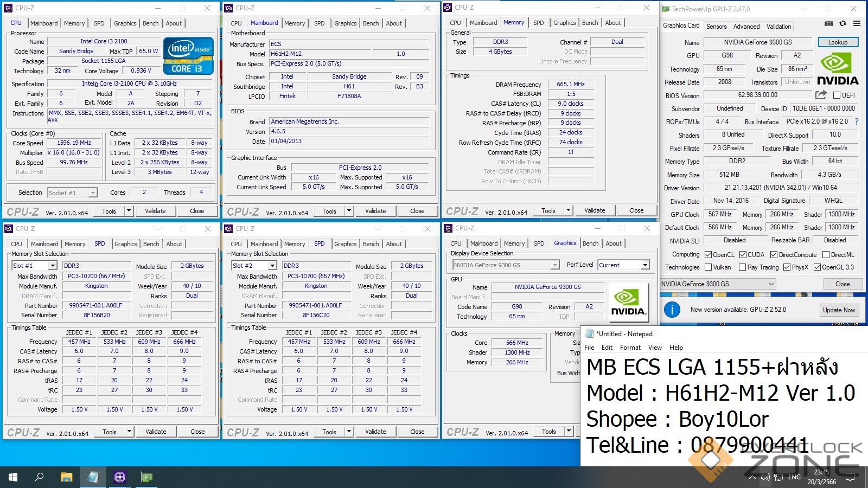Click the Update Now button
The width and height of the screenshot is (868, 488).
coord(838,310)
